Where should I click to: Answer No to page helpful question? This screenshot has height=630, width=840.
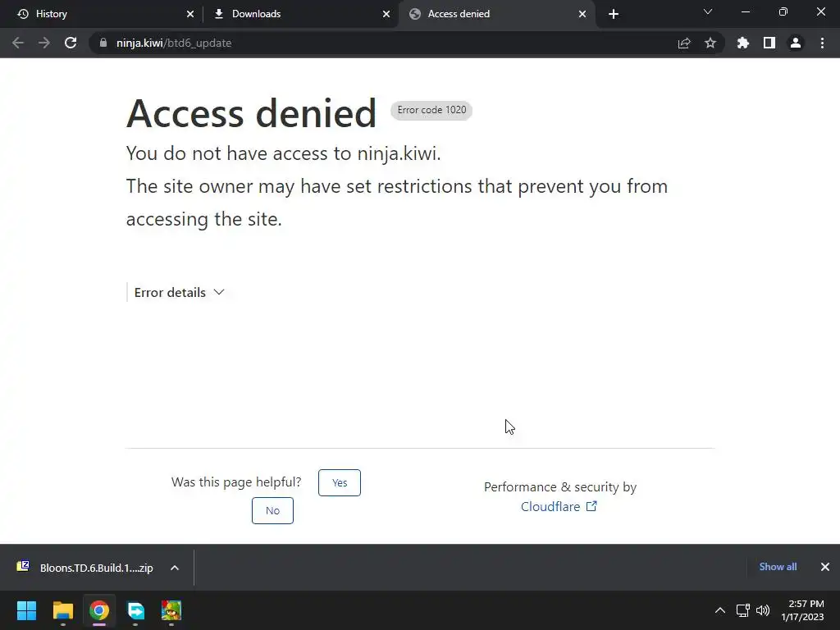[272, 510]
